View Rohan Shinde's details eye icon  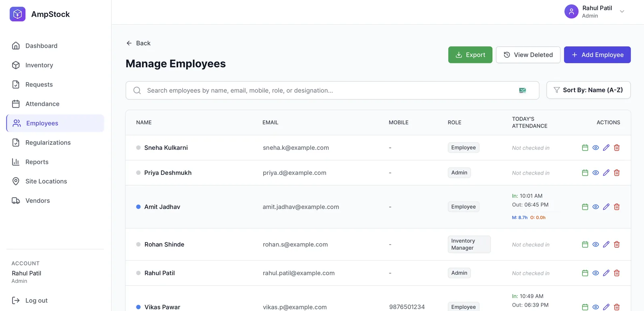[596, 245]
